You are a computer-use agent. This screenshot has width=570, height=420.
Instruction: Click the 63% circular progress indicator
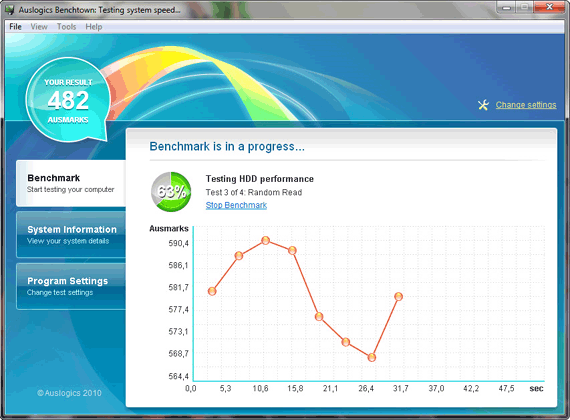tap(171, 192)
